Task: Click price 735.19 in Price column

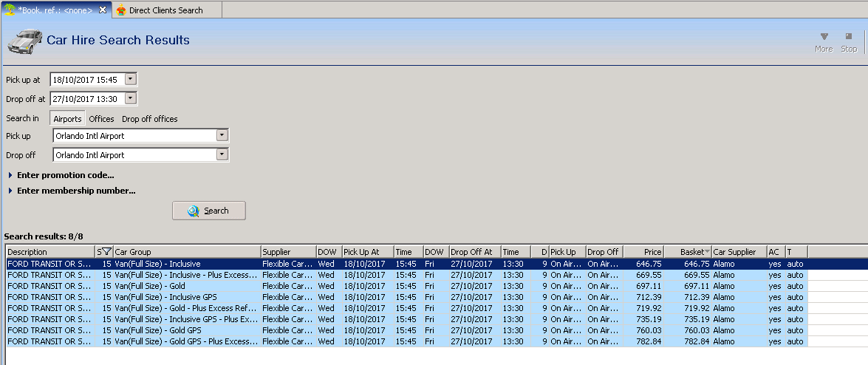Action: click(649, 320)
